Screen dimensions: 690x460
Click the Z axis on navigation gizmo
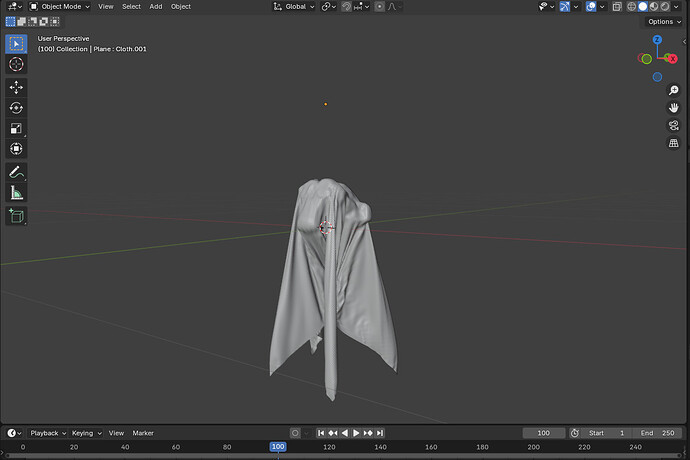click(x=657, y=40)
